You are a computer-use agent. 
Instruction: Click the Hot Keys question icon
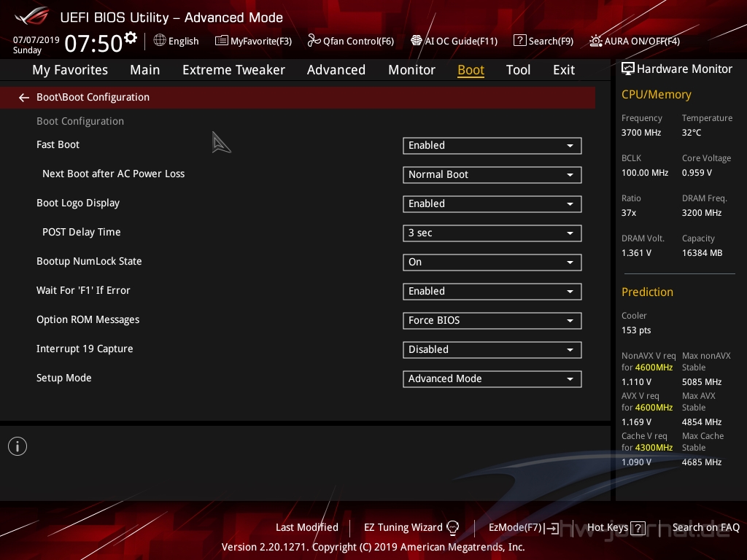click(x=638, y=528)
